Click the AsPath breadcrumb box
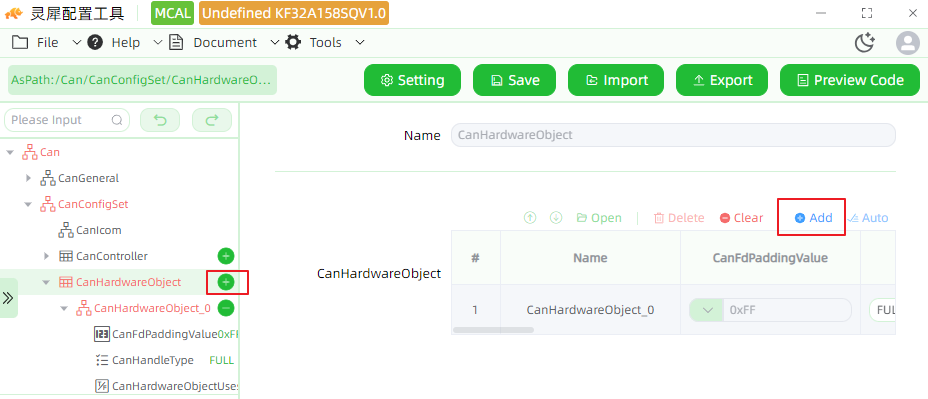The height and width of the screenshot is (399, 928). (x=142, y=80)
